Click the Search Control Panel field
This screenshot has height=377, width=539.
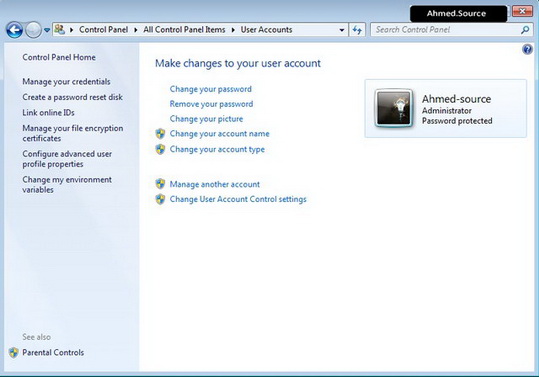click(447, 30)
